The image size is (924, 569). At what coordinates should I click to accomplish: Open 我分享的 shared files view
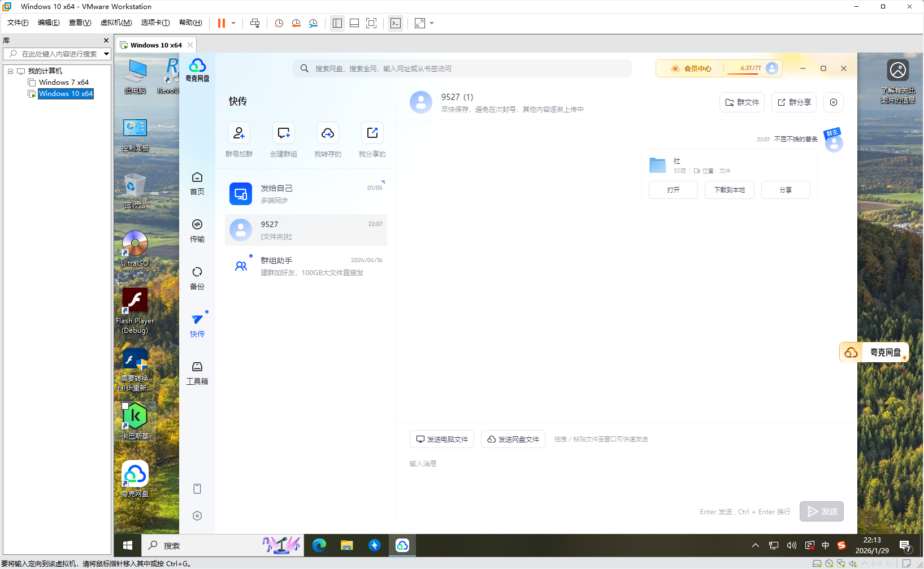[x=371, y=139]
